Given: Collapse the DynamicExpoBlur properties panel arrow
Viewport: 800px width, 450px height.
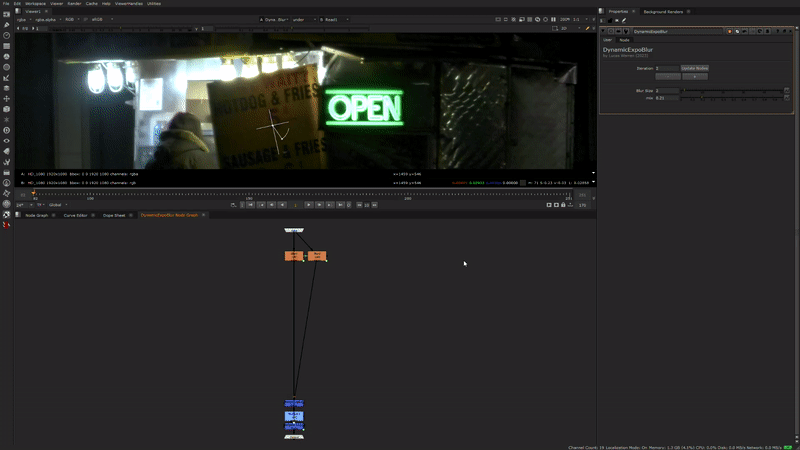Looking at the screenshot, I should tap(603, 31).
